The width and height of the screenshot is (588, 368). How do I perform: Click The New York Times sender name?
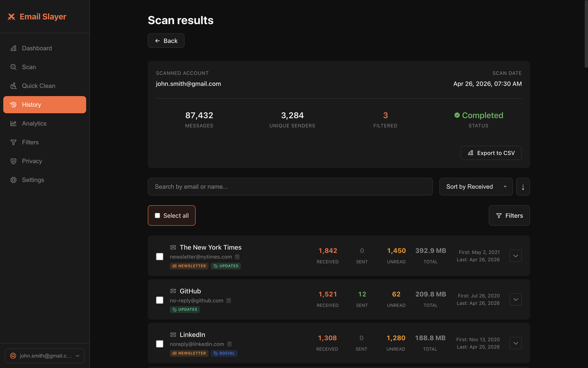[210, 248]
